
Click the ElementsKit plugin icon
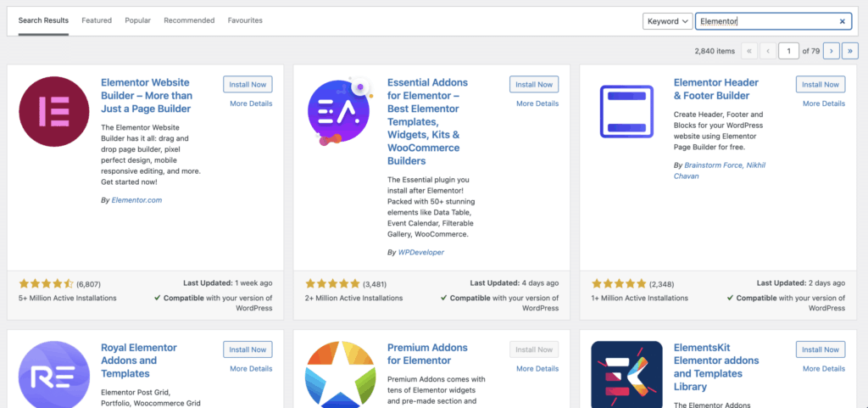tap(626, 374)
